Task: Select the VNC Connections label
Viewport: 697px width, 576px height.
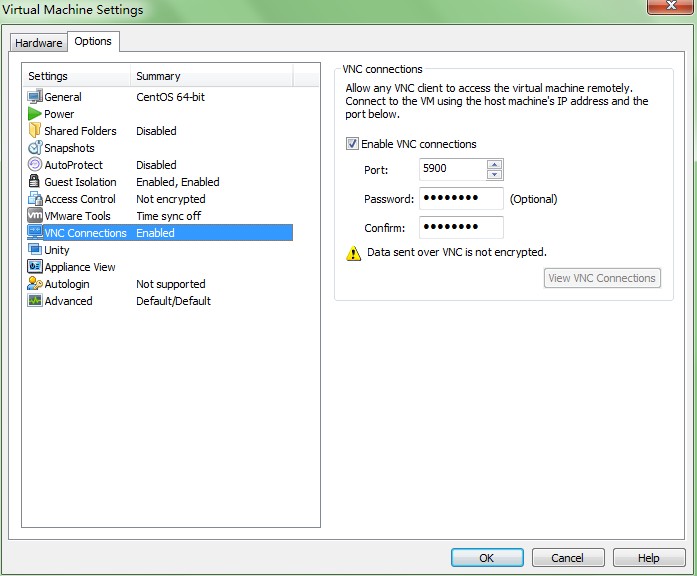Action: pos(85,233)
